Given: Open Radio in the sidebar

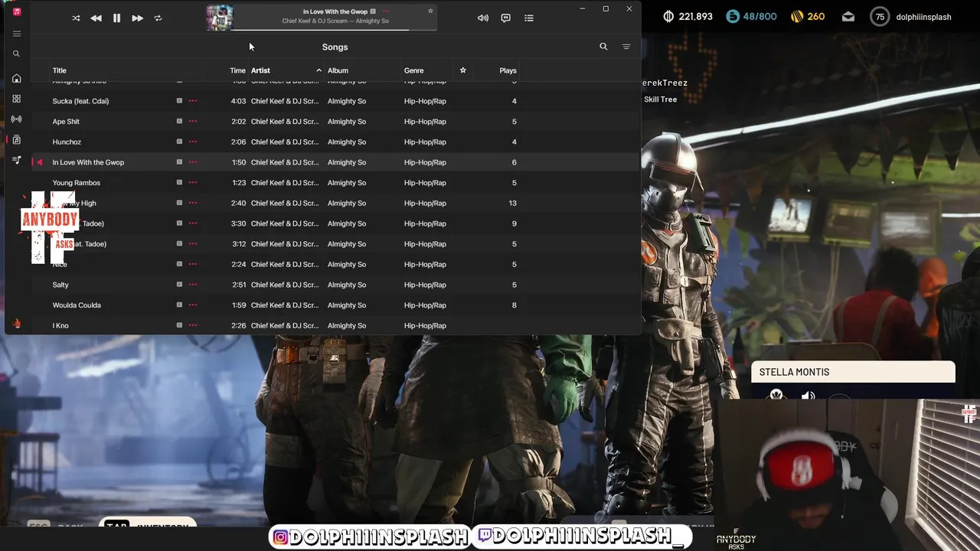Looking at the screenshot, I should click(x=16, y=119).
